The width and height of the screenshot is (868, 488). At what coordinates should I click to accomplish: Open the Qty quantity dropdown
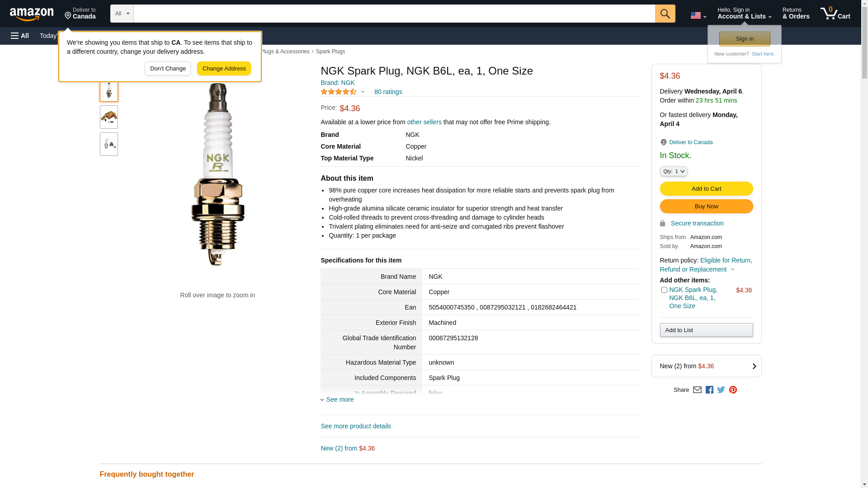(x=674, y=171)
